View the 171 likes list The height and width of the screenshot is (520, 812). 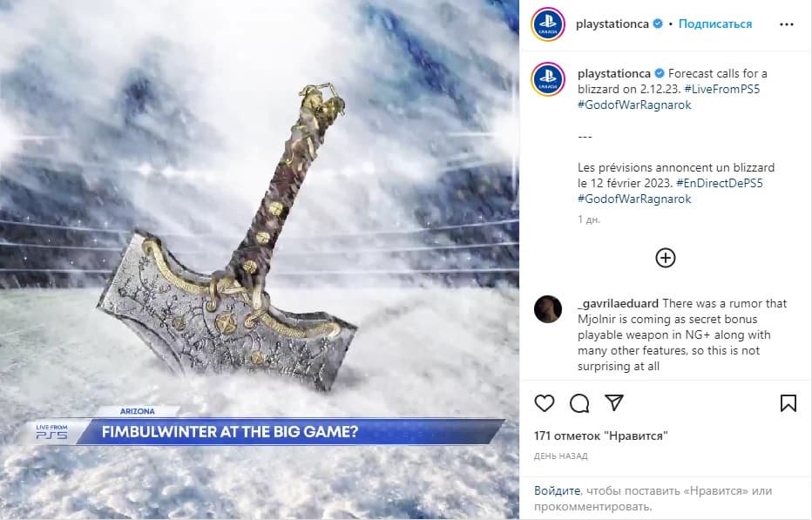coord(600,436)
